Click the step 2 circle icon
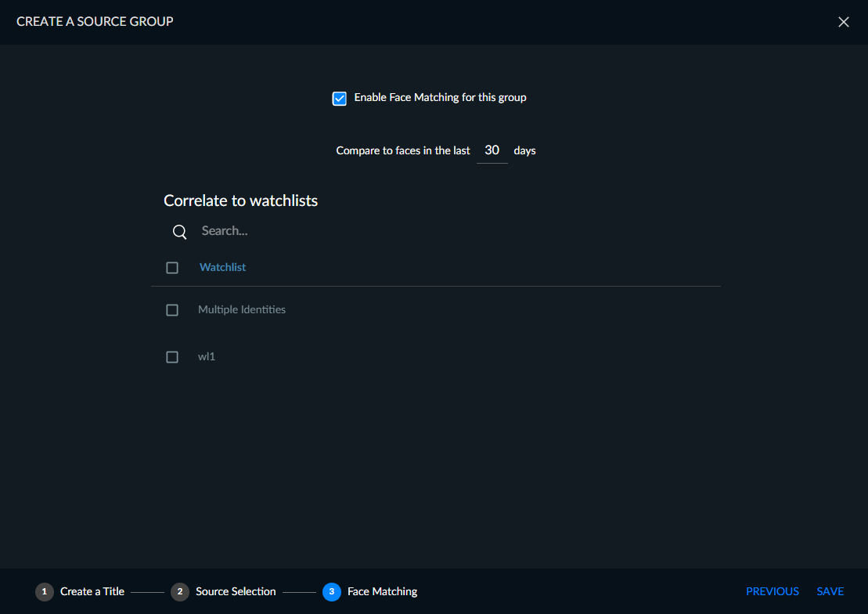868x614 pixels. [180, 591]
